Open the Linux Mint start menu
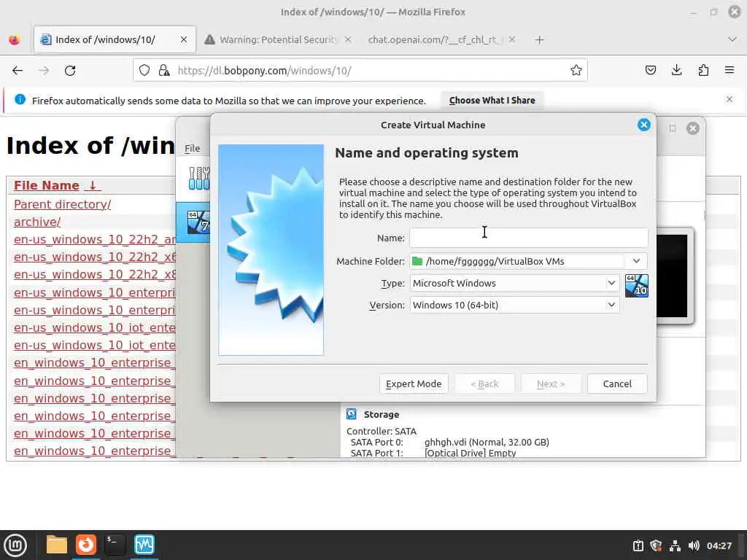747x560 pixels. tap(15, 545)
